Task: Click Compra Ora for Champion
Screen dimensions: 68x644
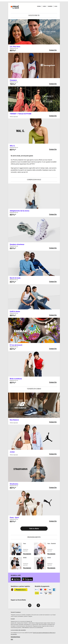Action: [53, 84]
